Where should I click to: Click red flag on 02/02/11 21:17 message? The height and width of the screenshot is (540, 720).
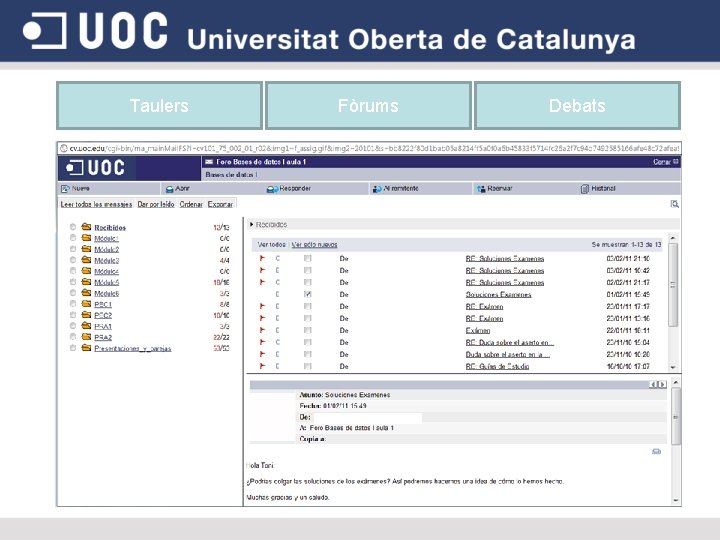[262, 282]
